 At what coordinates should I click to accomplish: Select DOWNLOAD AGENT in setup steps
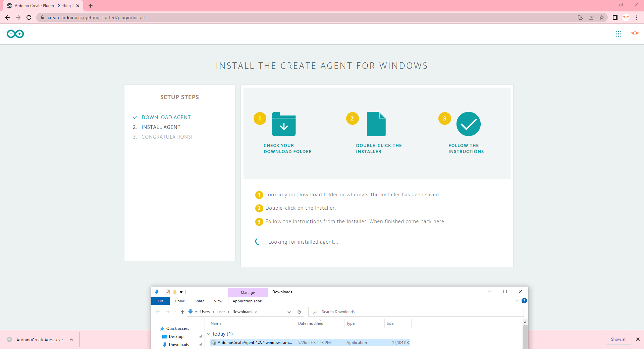coord(166,117)
